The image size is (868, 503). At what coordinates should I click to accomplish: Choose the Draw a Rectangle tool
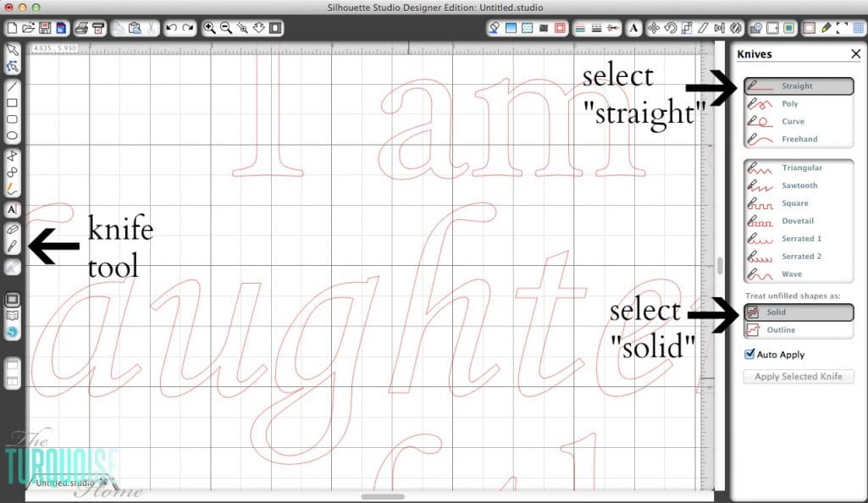coord(12,103)
